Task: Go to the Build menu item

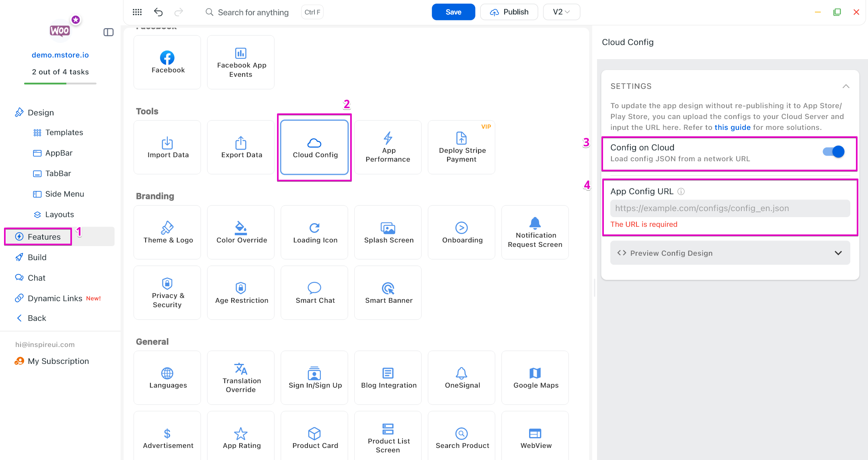Action: (x=37, y=257)
